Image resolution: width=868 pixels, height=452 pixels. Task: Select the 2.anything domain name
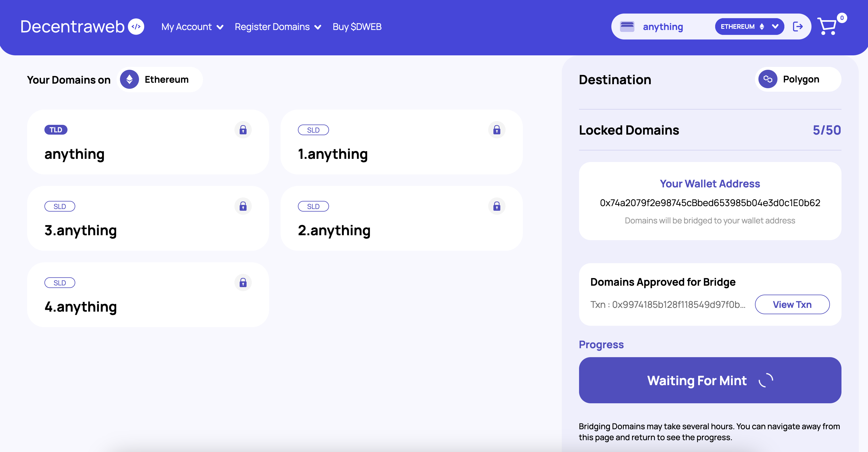click(x=334, y=231)
